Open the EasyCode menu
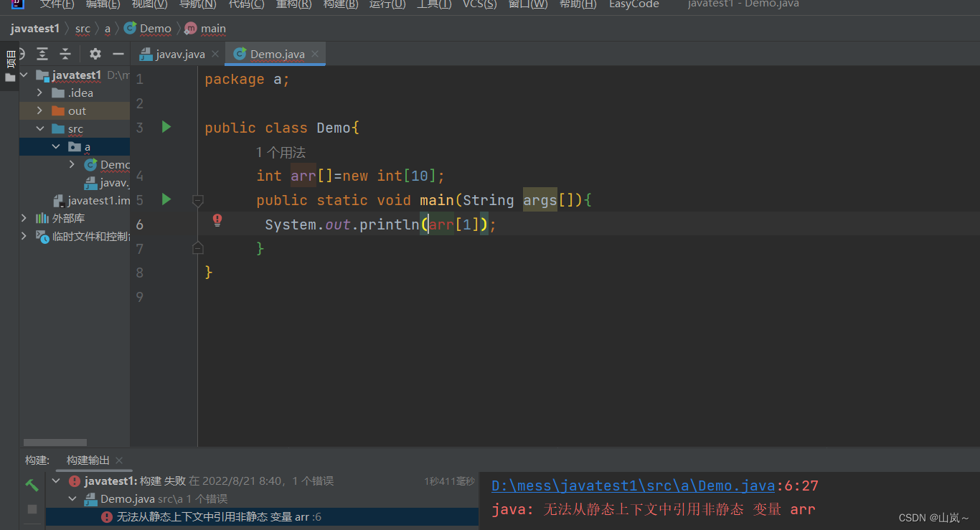Image resolution: width=980 pixels, height=530 pixels. [x=633, y=4]
